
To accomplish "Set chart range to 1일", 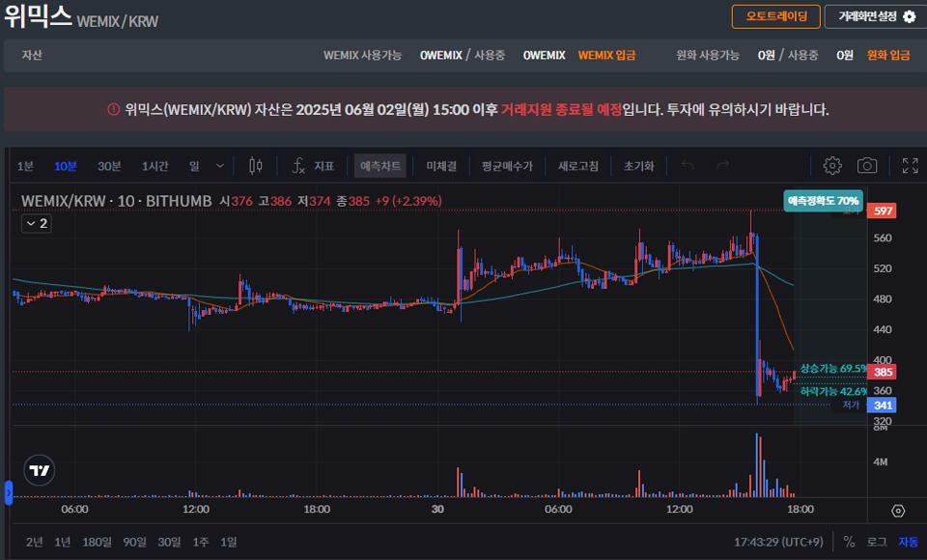I will pyautogui.click(x=229, y=542).
